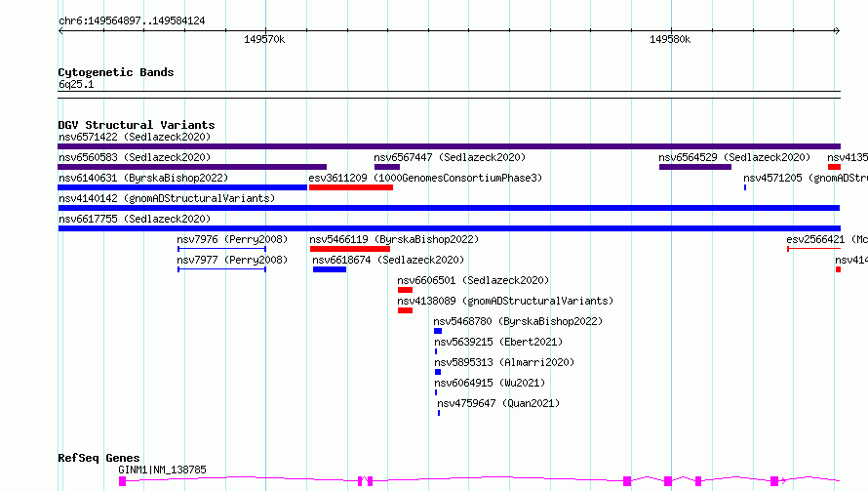Click the red bar under nsv5466119
Viewport: 868px width, 491px height.
tap(350, 249)
